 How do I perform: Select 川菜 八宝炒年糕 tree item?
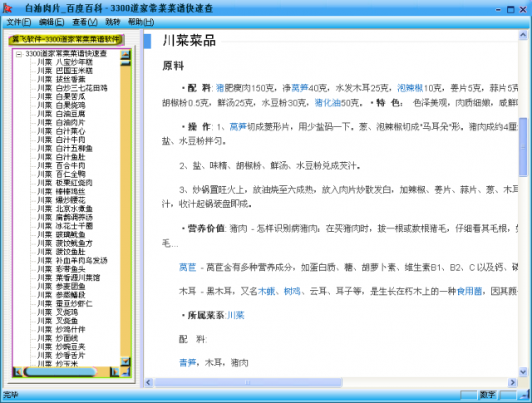65,62
